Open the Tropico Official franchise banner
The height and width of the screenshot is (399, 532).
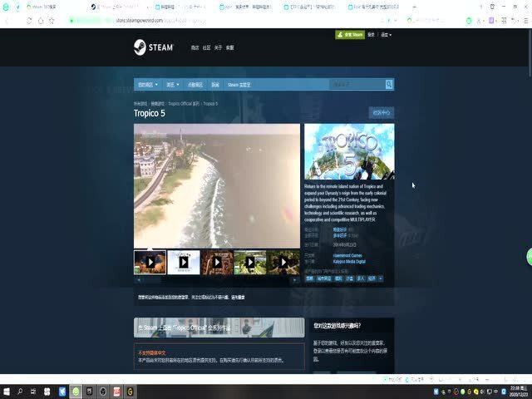[x=219, y=328]
